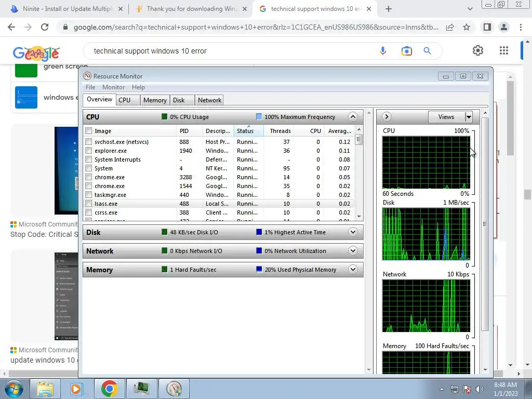Open Google apps grid icon
532x399 pixels.
point(504,50)
